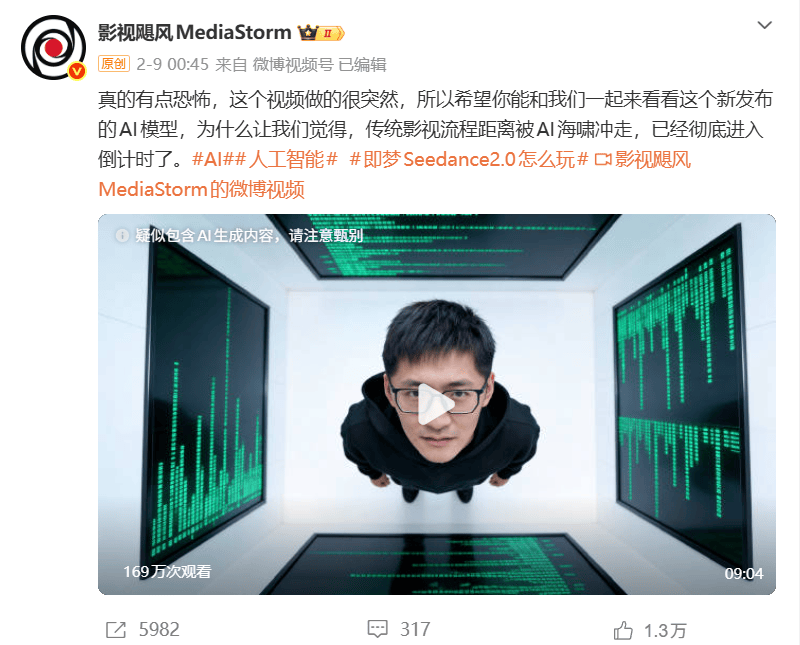Open the 影视飓风 video link icon
This screenshot has width=800, height=645.
pos(603,160)
